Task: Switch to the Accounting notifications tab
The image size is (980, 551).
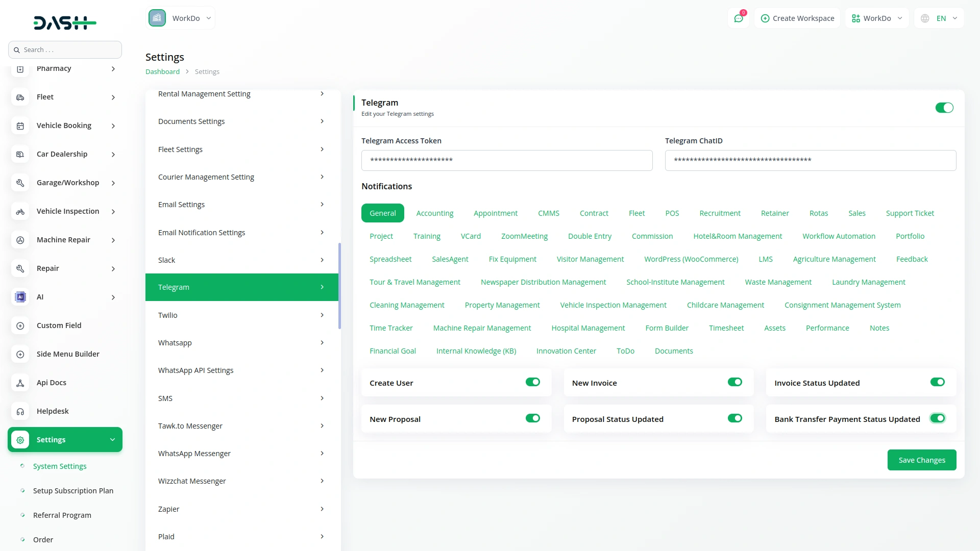Action: coord(434,213)
